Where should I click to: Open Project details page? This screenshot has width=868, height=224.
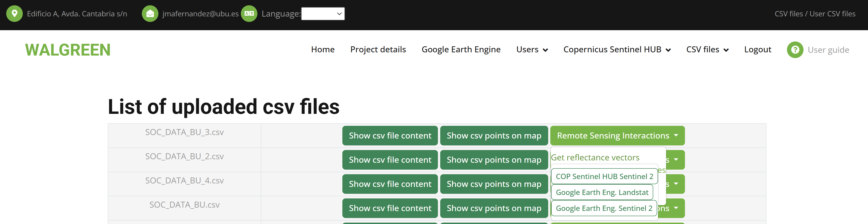pyautogui.click(x=378, y=50)
